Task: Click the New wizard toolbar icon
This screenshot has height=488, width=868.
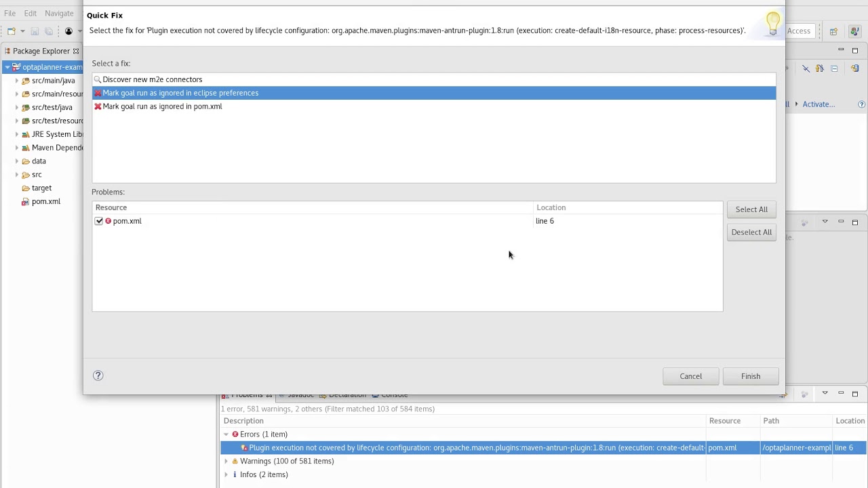Action: click(x=12, y=31)
